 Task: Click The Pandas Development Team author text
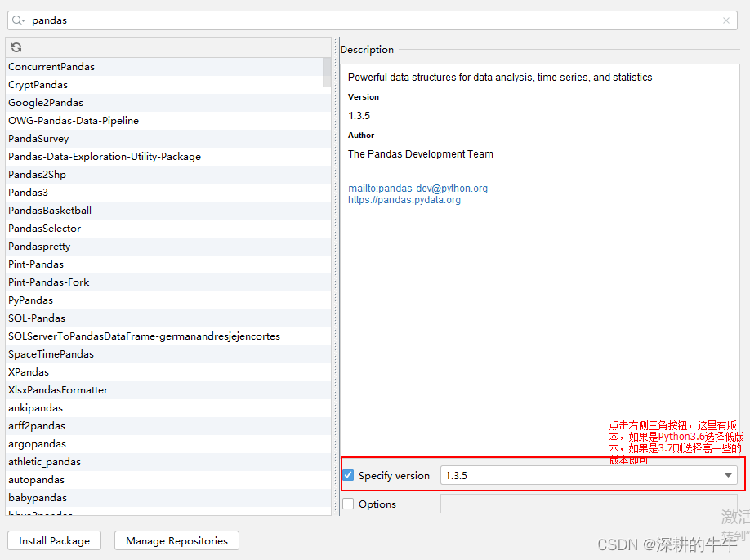[x=421, y=153]
